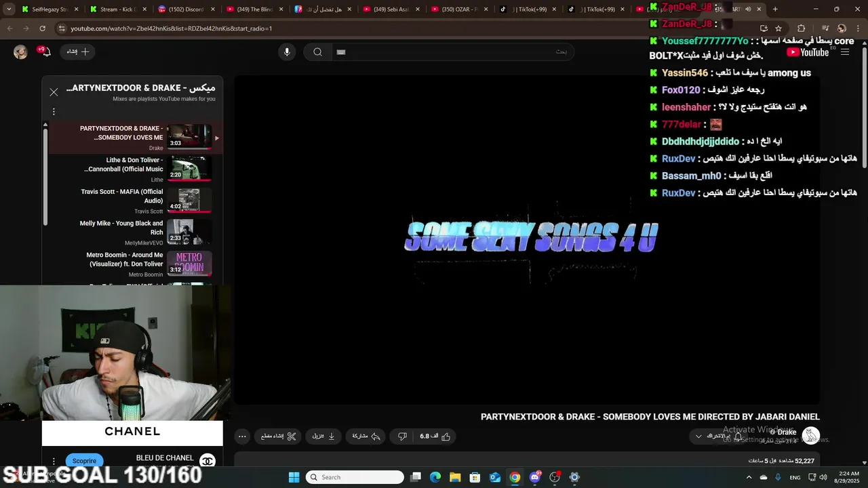Click the YouTube search magnifier button

coord(317,52)
